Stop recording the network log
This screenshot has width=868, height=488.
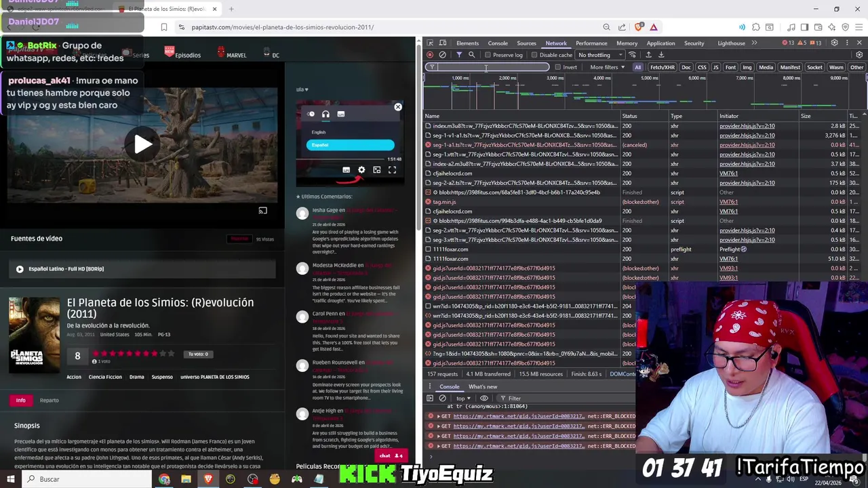tap(429, 55)
